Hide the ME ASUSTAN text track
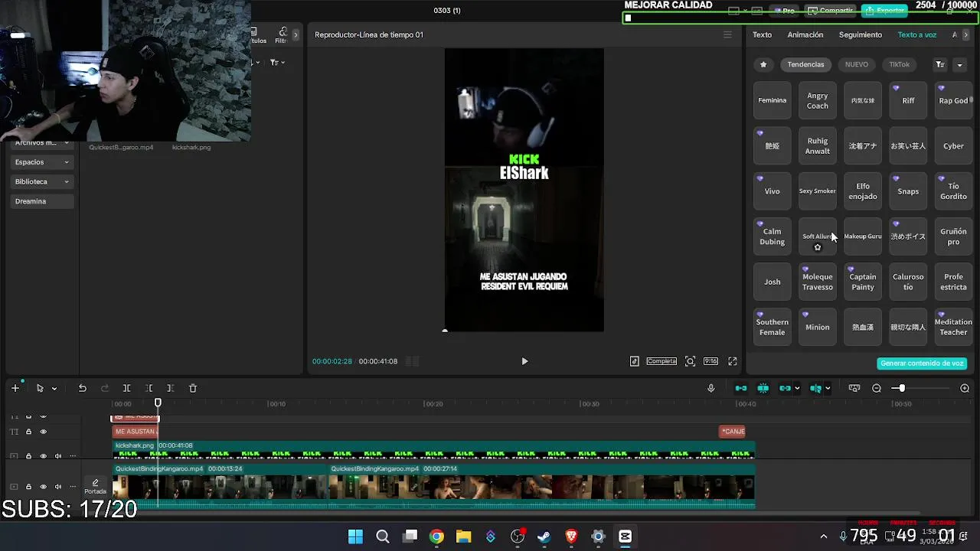 tap(43, 432)
